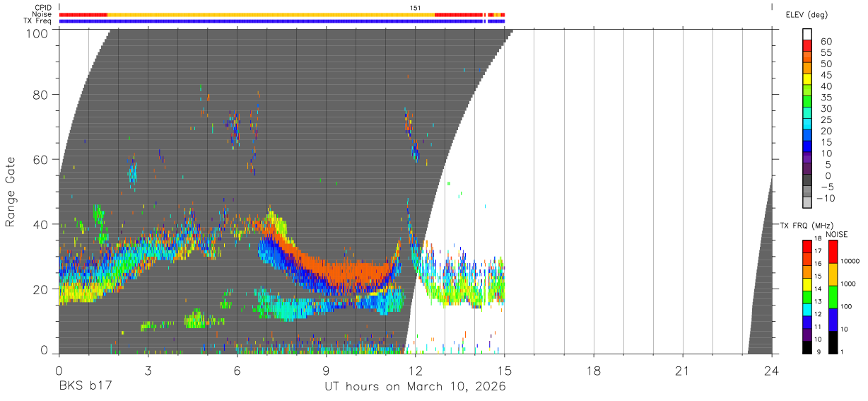Click the x-axis tick label '24'
Viewport: 868px width, 401px height.
coord(771,370)
